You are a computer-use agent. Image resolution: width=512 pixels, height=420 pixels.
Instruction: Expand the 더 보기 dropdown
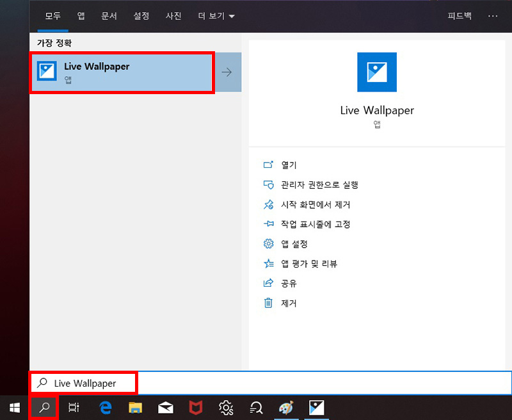[216, 15]
